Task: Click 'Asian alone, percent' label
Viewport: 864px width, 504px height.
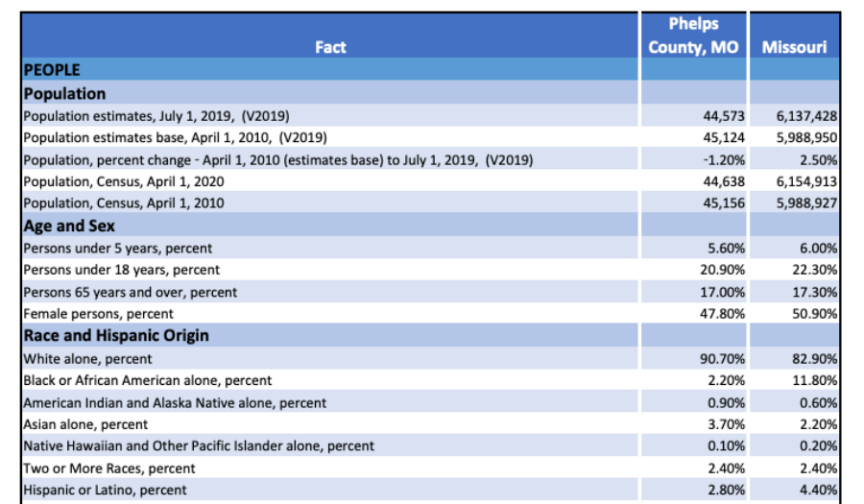Action: click(x=86, y=424)
